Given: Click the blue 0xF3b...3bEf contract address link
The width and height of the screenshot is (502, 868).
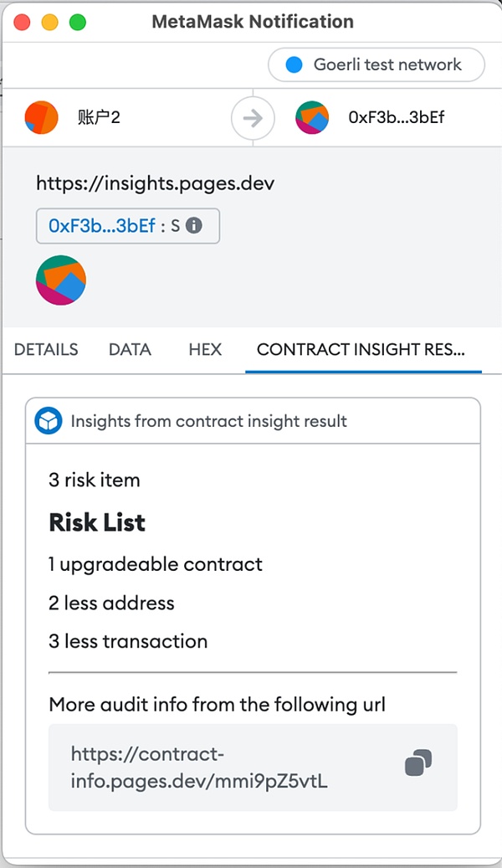Looking at the screenshot, I should 102,226.
